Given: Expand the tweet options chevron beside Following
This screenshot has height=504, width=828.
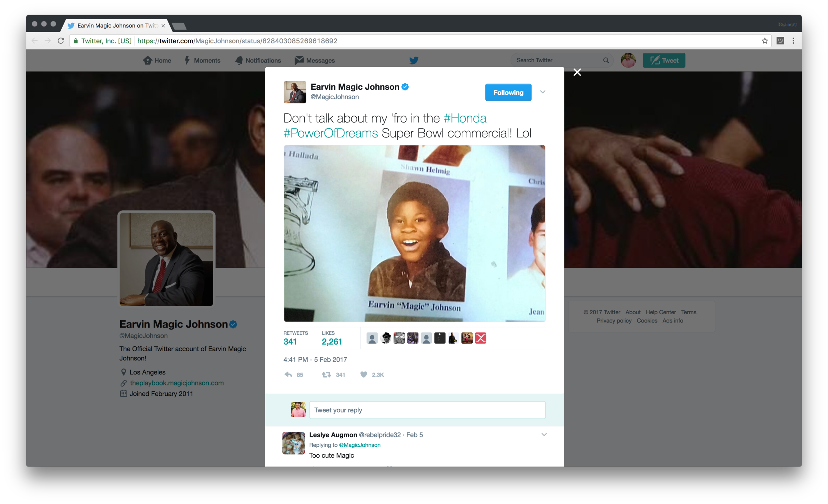Looking at the screenshot, I should (x=543, y=92).
